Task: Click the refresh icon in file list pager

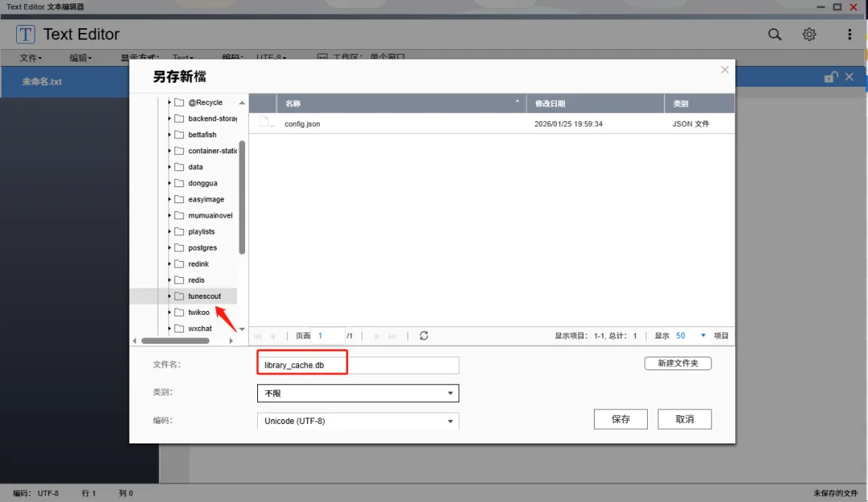Action: [424, 336]
